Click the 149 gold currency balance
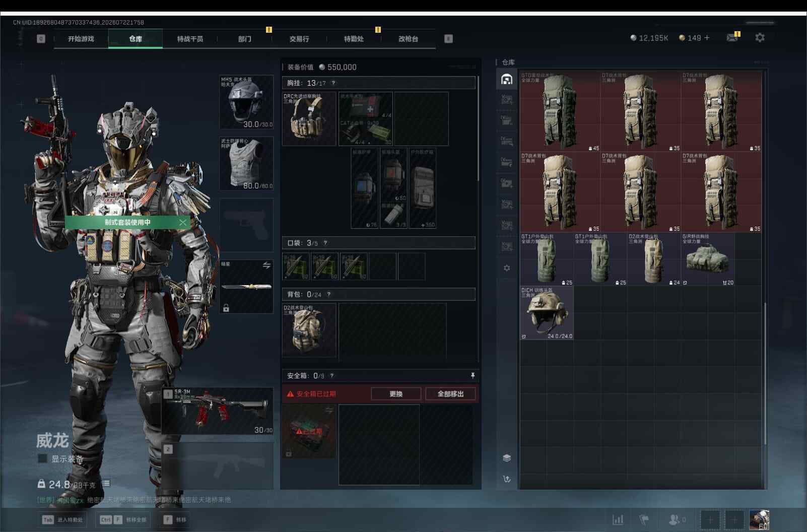The width and height of the screenshot is (807, 532). click(690, 38)
